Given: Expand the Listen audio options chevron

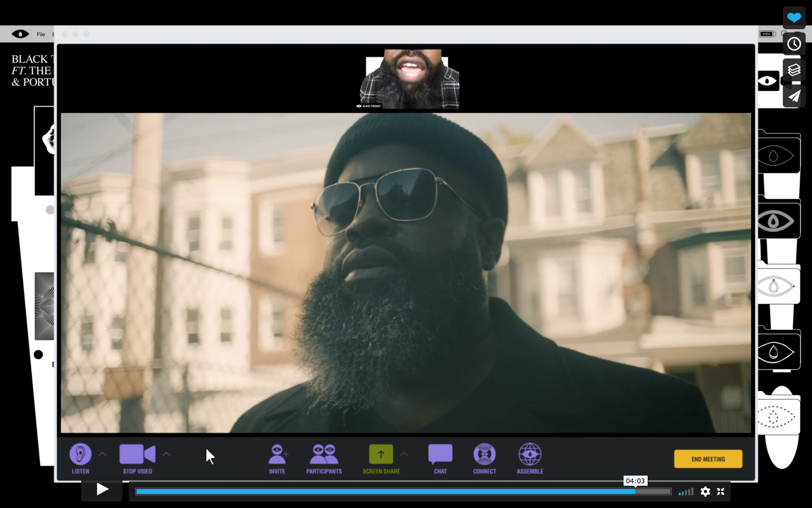Looking at the screenshot, I should click(x=103, y=454).
